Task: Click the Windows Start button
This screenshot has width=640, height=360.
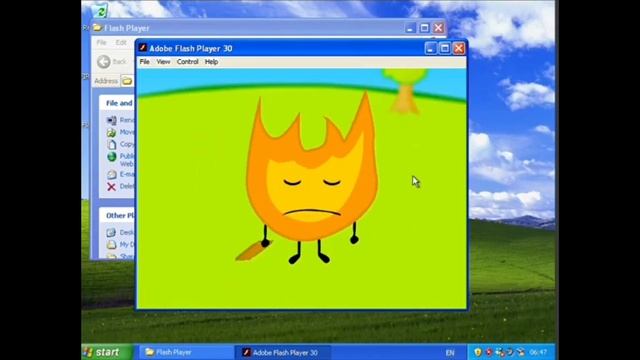Action: (107, 352)
